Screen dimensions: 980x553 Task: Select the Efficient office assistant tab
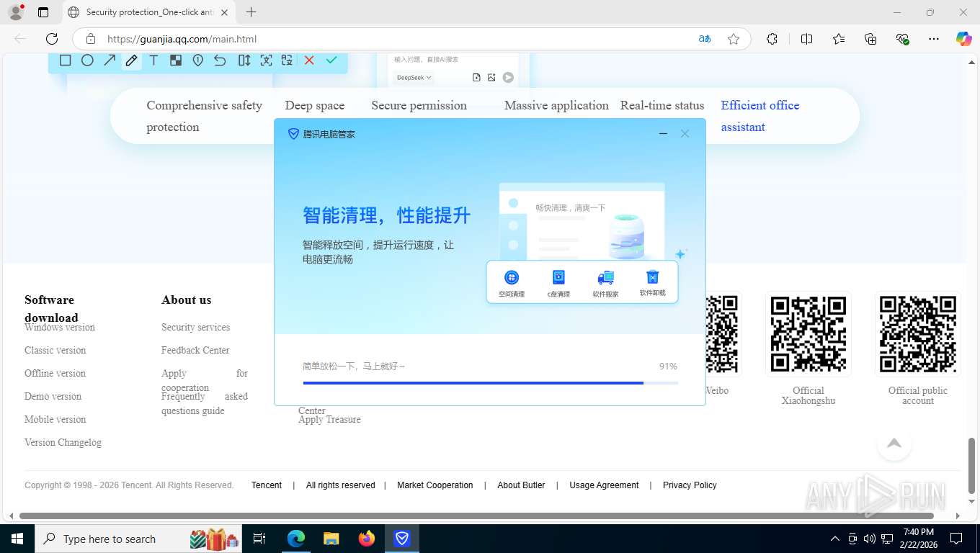click(x=760, y=116)
